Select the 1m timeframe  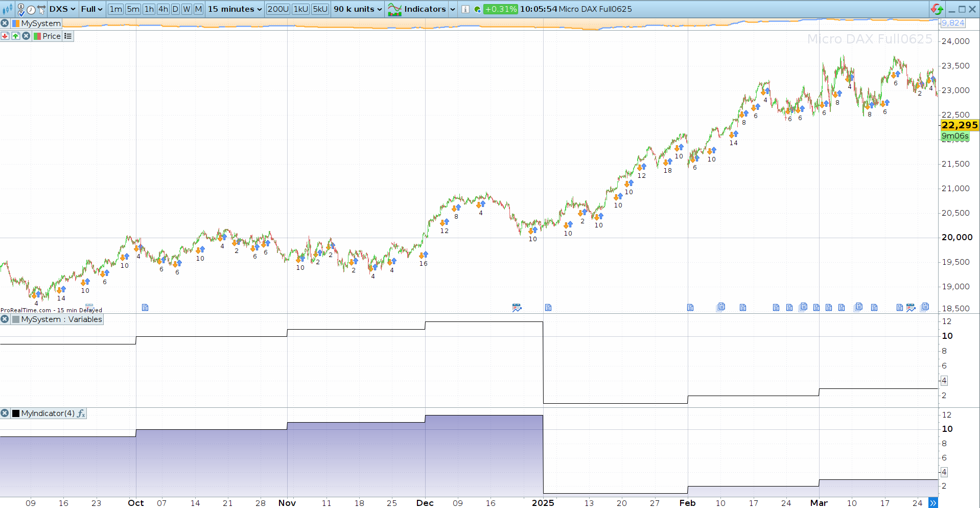click(116, 9)
